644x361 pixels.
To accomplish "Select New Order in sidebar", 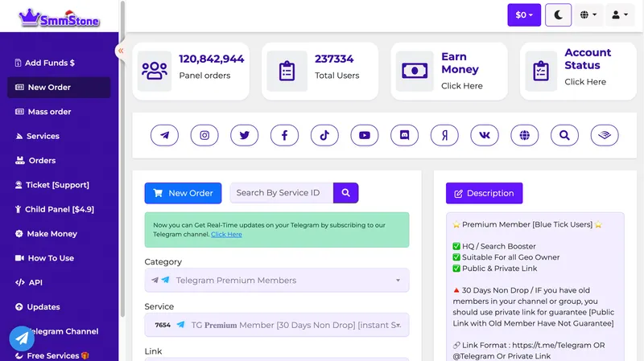I will pyautogui.click(x=59, y=88).
